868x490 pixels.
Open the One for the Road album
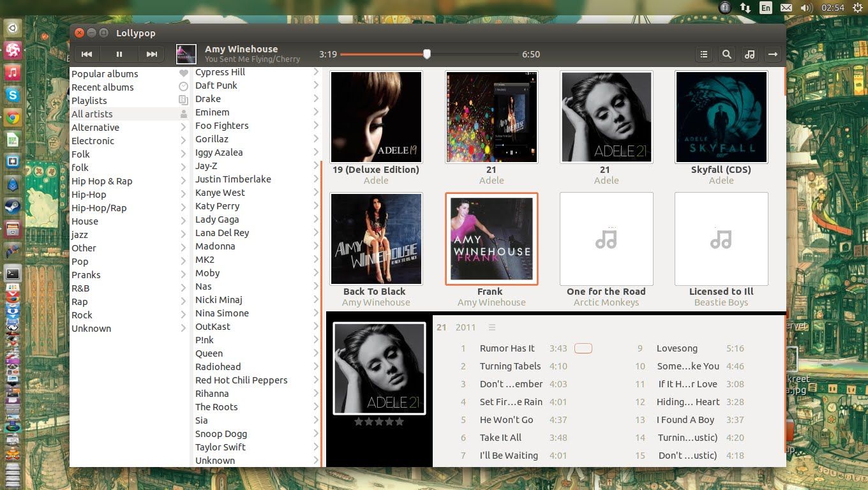click(x=606, y=239)
